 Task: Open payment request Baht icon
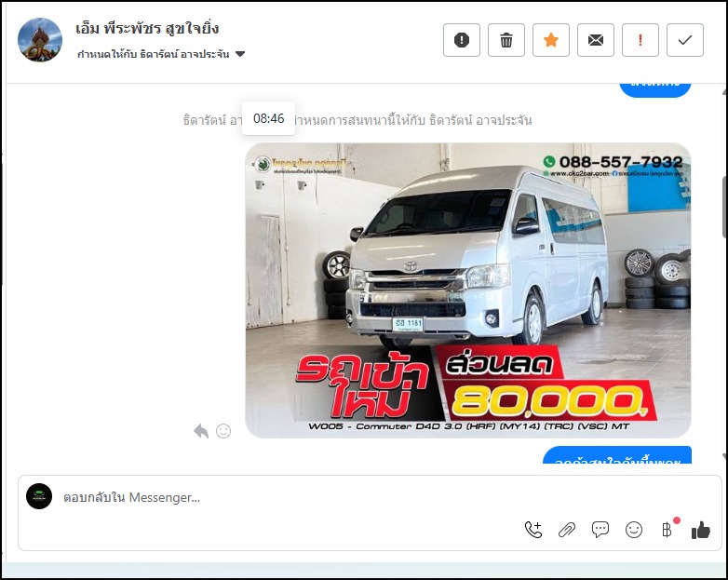(667, 530)
